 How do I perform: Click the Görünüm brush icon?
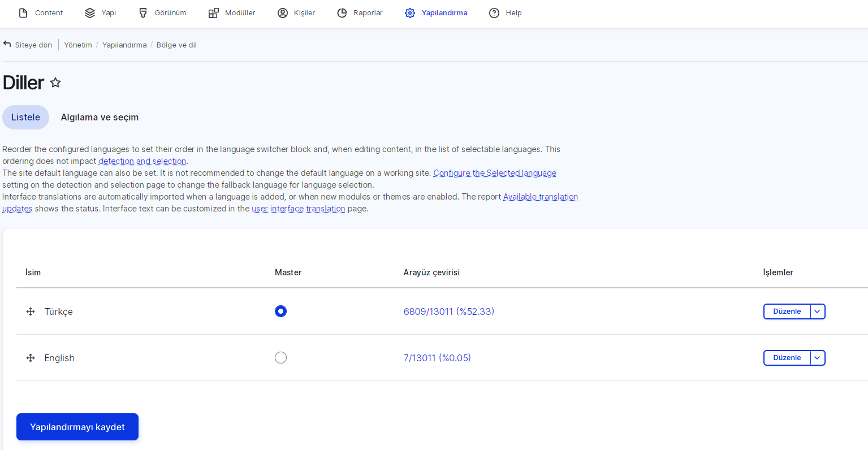tap(143, 13)
